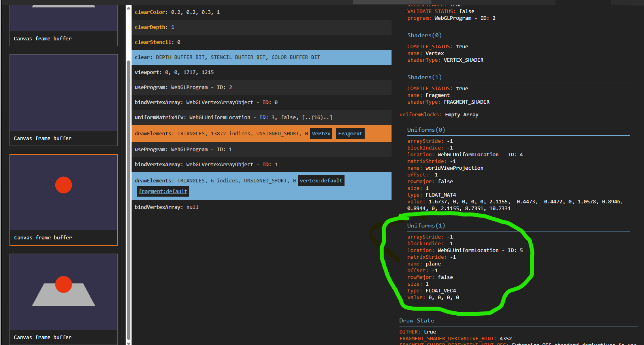Click the name: Fragment entry under Shaders(1)
Screen dimensions: 644x345
pos(428,95)
